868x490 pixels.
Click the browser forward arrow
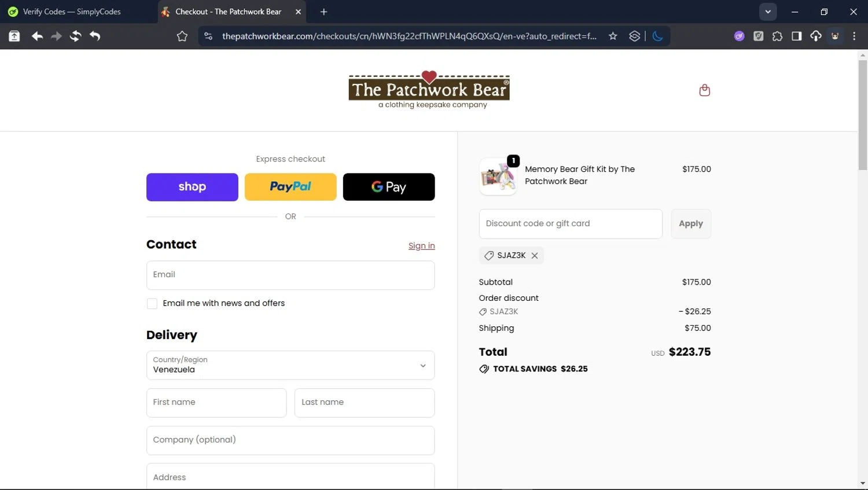point(56,36)
